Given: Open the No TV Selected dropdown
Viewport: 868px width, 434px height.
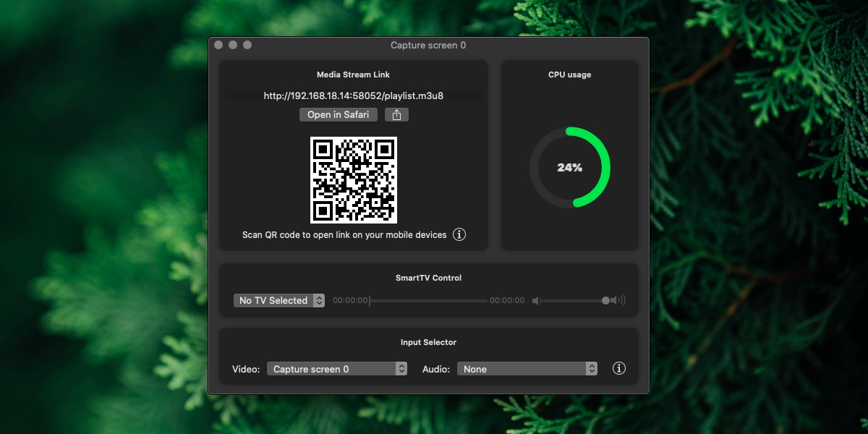Looking at the screenshot, I should pyautogui.click(x=279, y=300).
